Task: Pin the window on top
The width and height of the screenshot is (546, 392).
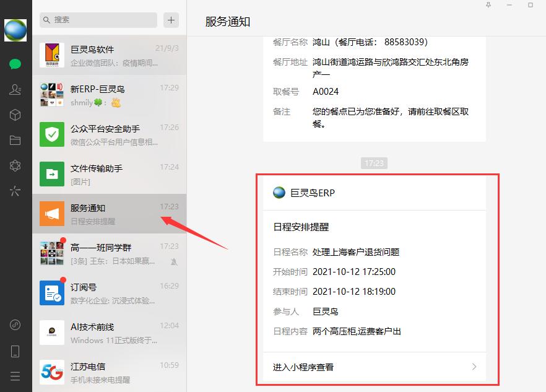Action: 488,5
